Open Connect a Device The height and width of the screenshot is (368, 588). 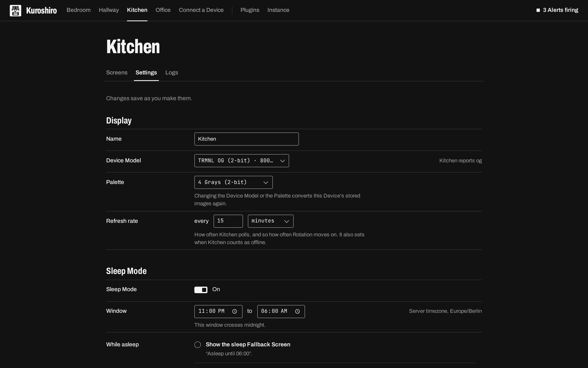201,10
